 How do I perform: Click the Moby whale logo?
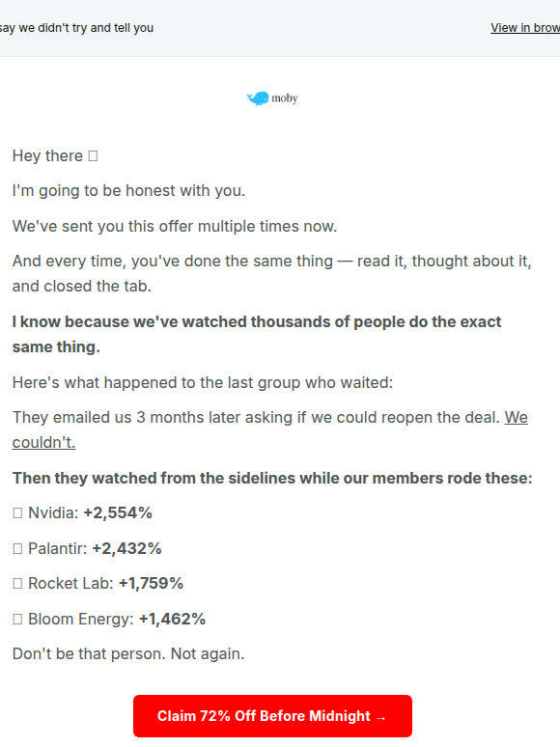tap(258, 98)
